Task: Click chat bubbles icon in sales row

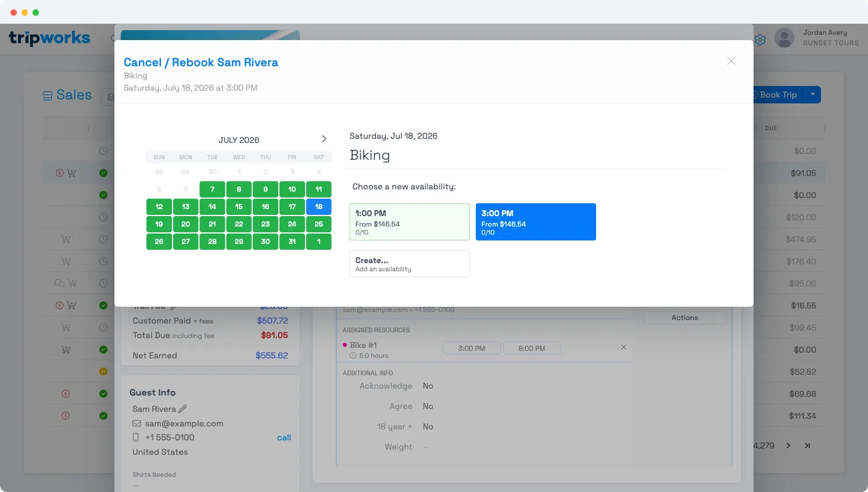Action: (x=59, y=283)
